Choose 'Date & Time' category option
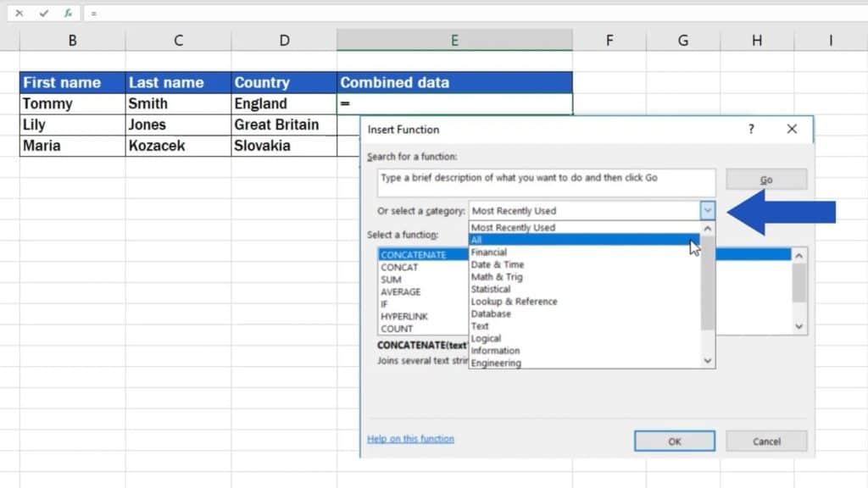Viewport: 868px width, 488px height. (584, 264)
